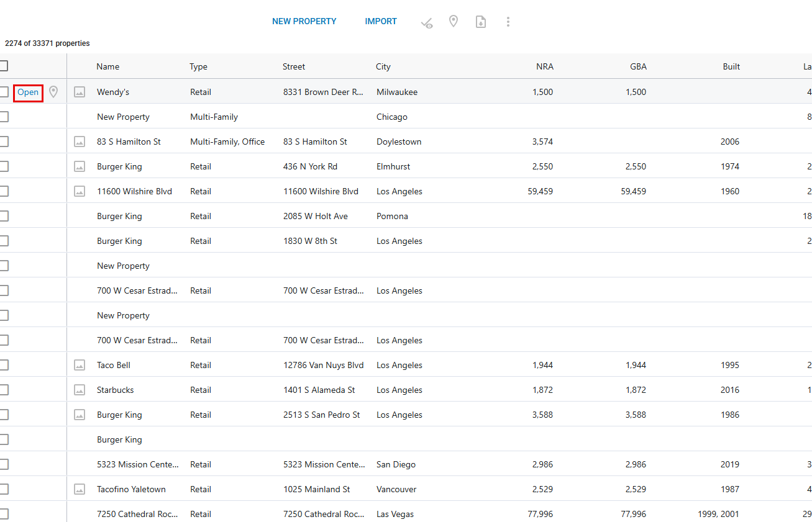Click the Multi-Family, Office type cell
The image size is (812, 522).
(227, 142)
